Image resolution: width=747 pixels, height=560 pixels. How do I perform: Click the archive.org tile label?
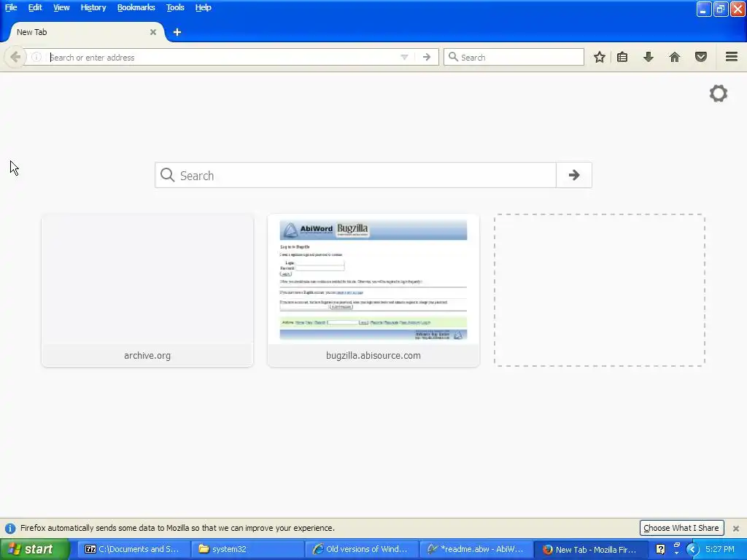[x=147, y=355]
